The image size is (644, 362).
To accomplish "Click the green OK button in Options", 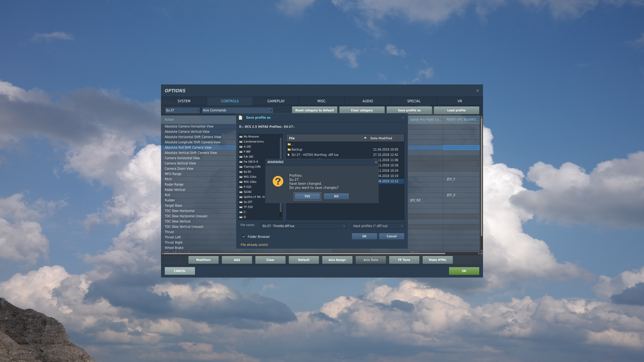I will pos(464,271).
